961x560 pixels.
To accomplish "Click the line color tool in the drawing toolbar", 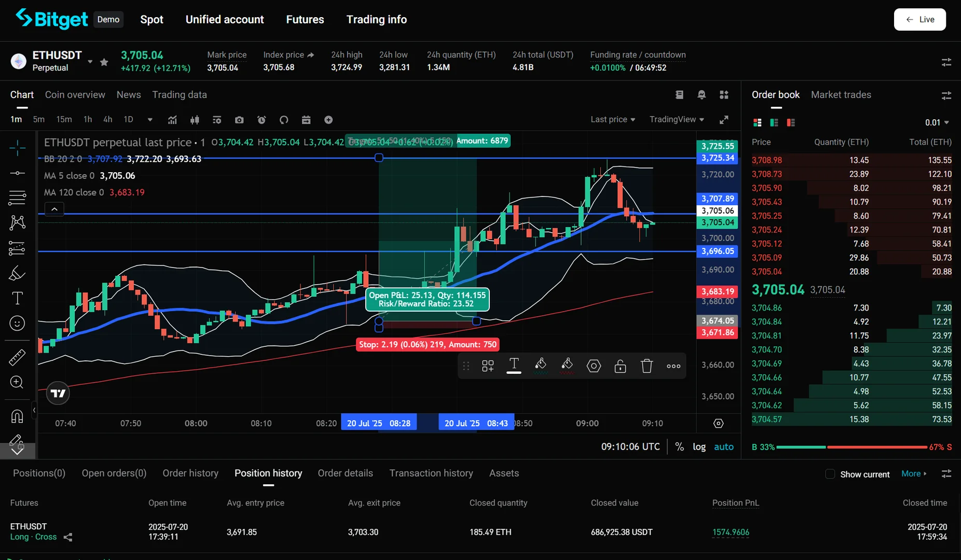I will 540,365.
